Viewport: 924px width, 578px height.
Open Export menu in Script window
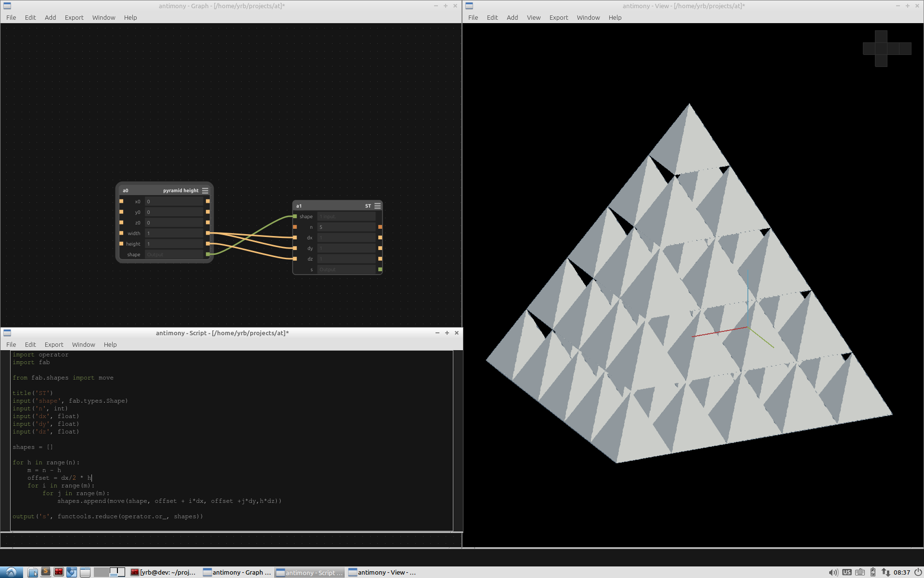click(54, 344)
